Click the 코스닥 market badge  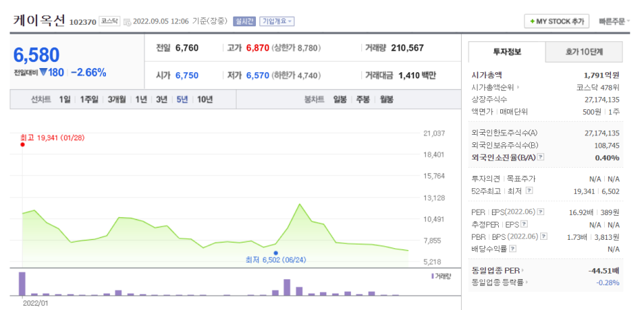click(109, 21)
